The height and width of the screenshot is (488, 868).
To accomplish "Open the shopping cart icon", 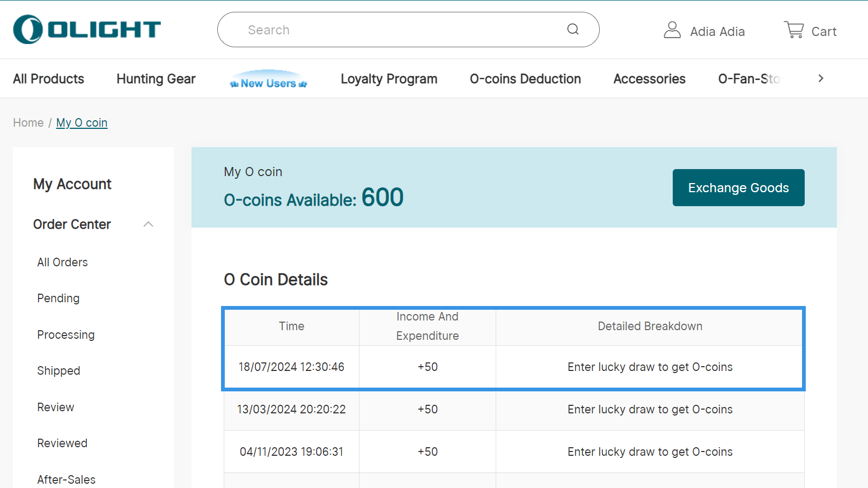I will (x=794, y=30).
